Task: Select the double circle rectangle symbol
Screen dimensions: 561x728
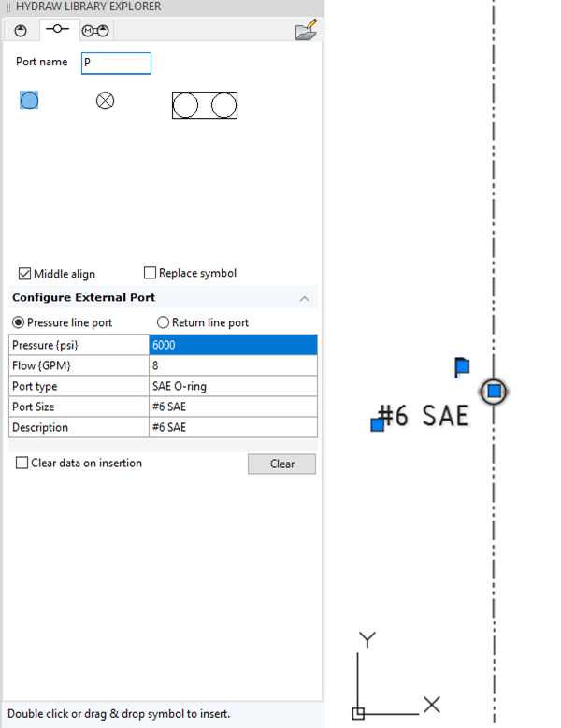Action: (204, 105)
